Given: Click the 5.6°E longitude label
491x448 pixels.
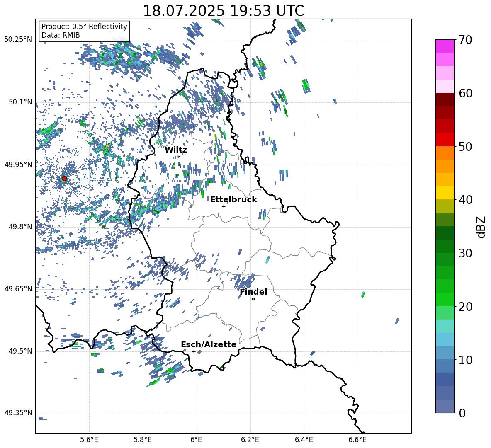Looking at the screenshot, I should 89,440.
